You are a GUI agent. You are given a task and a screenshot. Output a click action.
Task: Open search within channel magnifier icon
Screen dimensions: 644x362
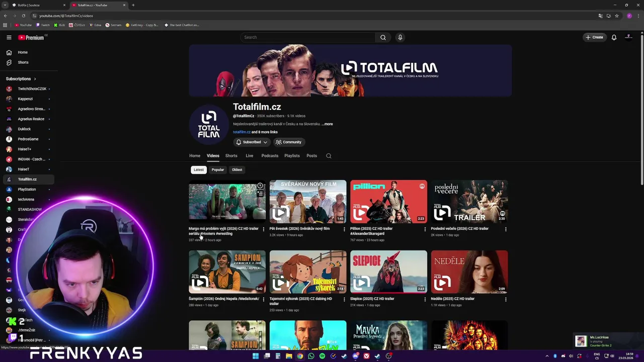[x=329, y=156]
